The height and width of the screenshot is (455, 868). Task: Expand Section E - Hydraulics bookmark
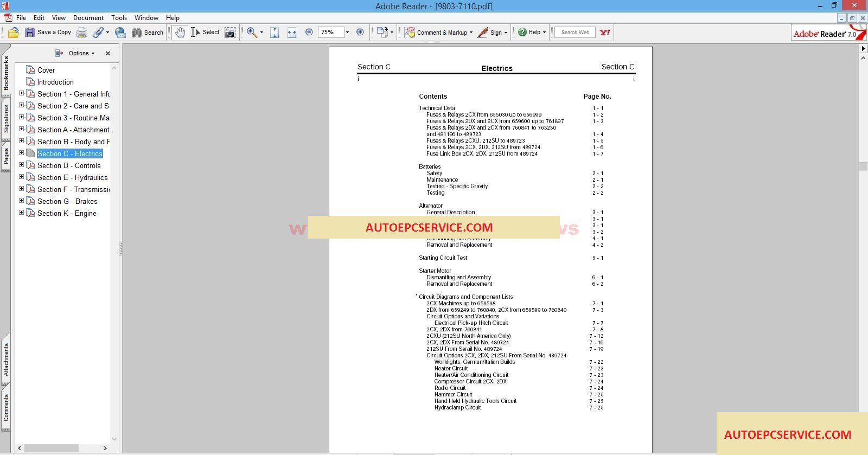pos(21,177)
